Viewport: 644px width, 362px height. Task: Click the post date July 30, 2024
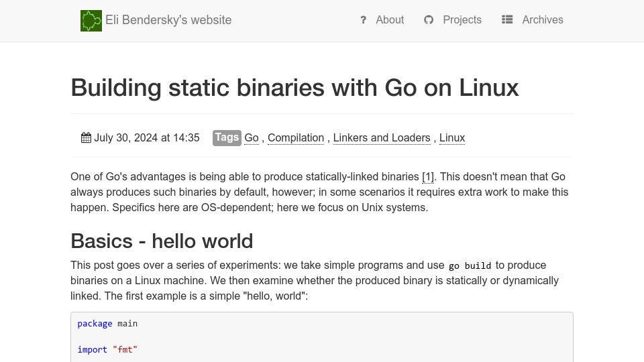tap(147, 137)
